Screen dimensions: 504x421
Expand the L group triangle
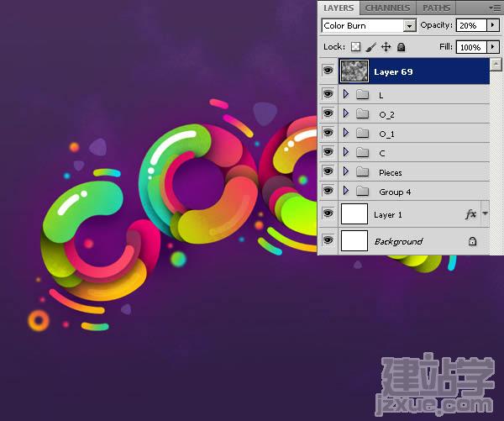(346, 94)
